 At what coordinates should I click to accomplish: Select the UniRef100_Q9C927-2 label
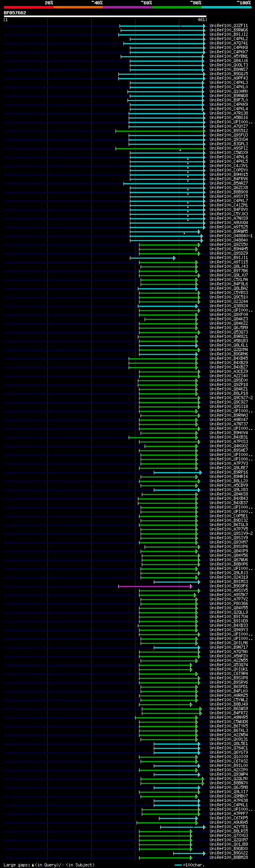click(231, 398)
